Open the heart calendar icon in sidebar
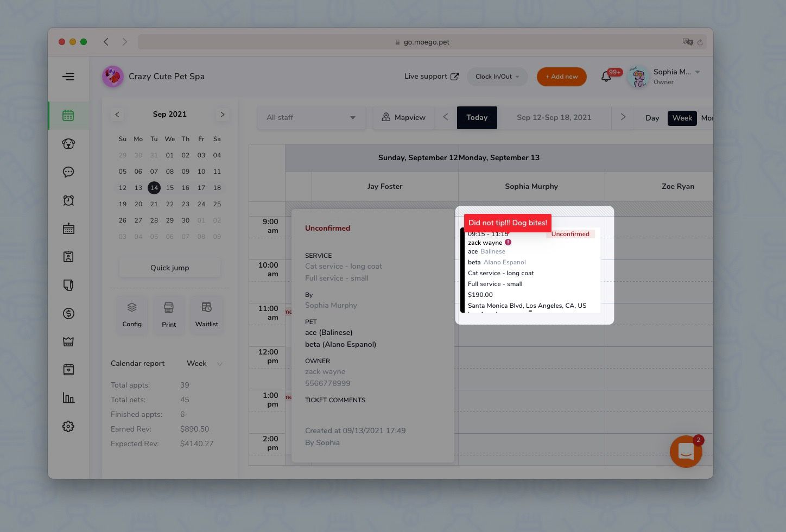The height and width of the screenshot is (532, 786). (68, 370)
